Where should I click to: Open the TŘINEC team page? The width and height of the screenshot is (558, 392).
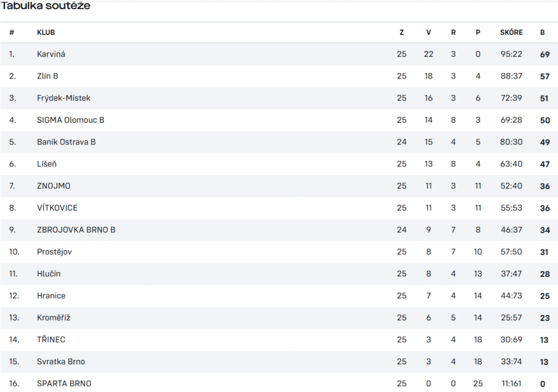(x=51, y=340)
